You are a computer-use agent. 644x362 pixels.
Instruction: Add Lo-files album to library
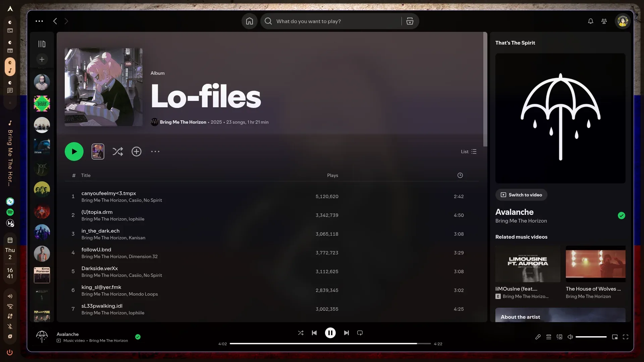pyautogui.click(x=137, y=152)
